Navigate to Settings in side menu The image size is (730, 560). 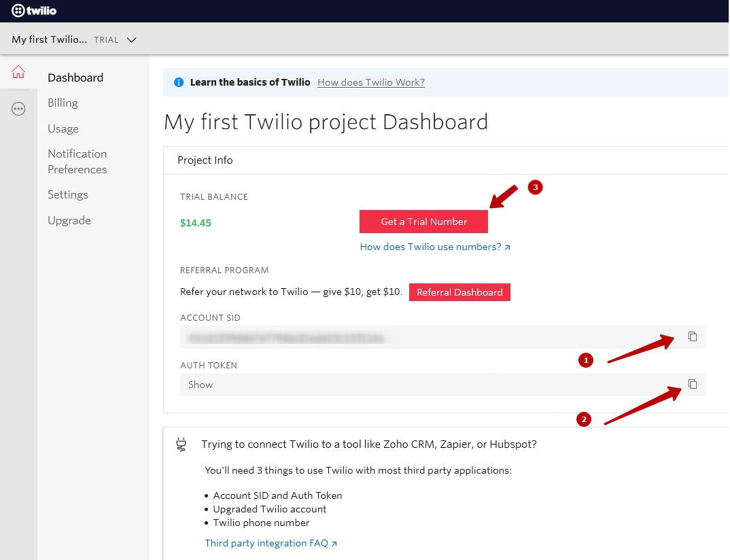point(68,194)
